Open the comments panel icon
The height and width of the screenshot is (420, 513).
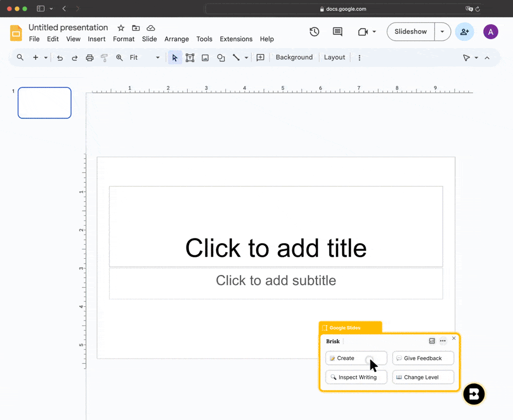coord(337,32)
